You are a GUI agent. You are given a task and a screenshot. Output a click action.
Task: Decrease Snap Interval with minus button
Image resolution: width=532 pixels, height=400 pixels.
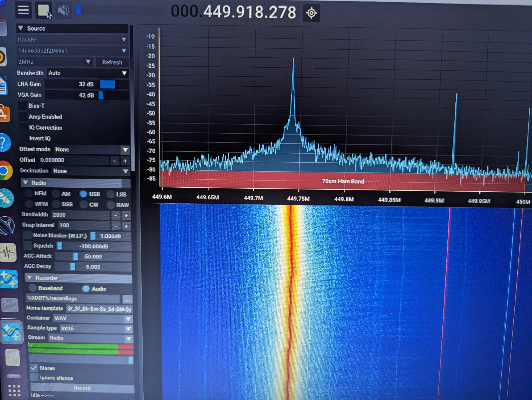116,226
